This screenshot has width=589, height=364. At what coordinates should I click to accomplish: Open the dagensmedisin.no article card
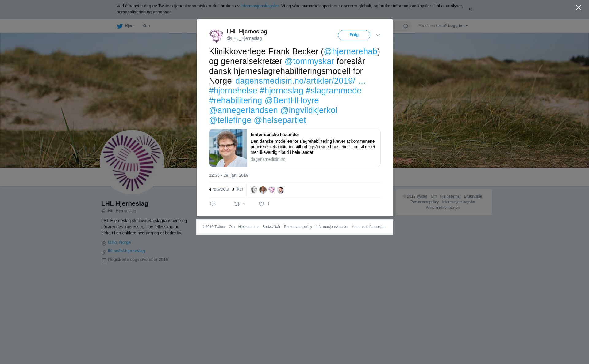click(x=295, y=148)
